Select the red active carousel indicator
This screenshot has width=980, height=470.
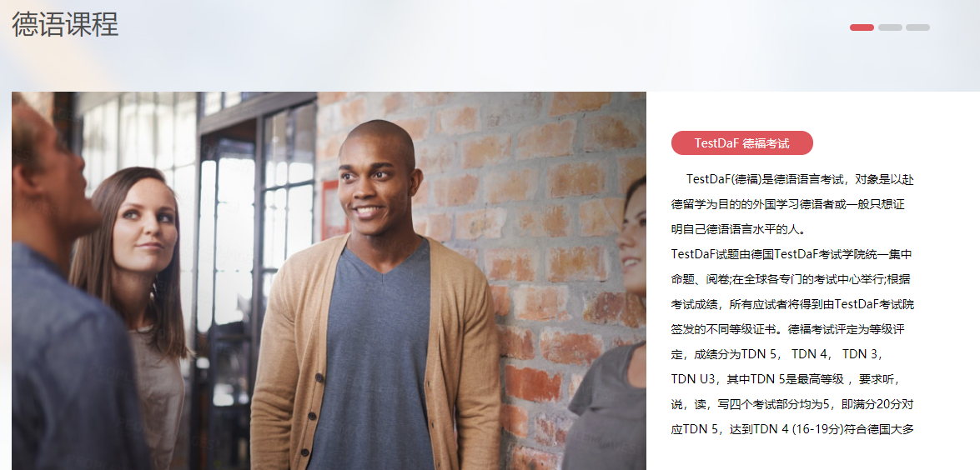pyautogui.click(x=862, y=27)
